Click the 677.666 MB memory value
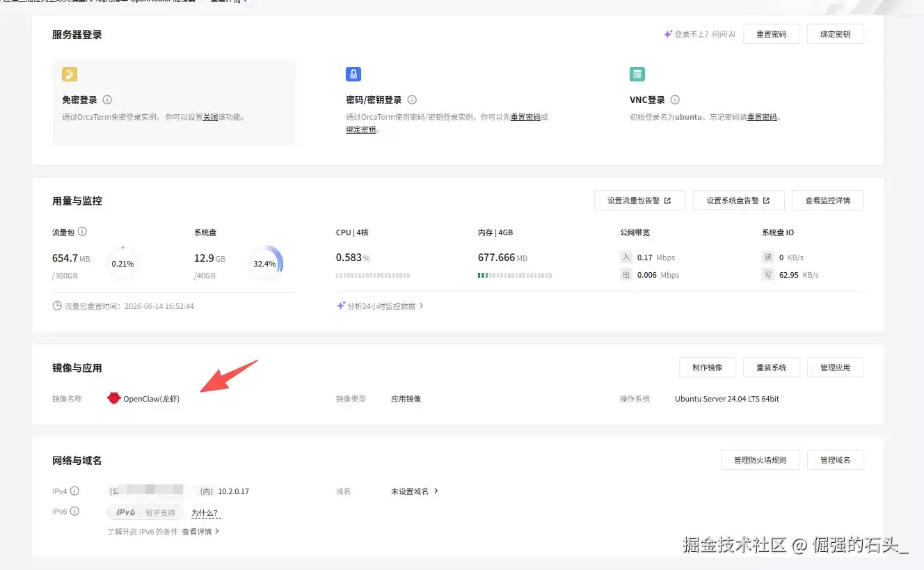Image resolution: width=924 pixels, height=570 pixels. [x=502, y=258]
